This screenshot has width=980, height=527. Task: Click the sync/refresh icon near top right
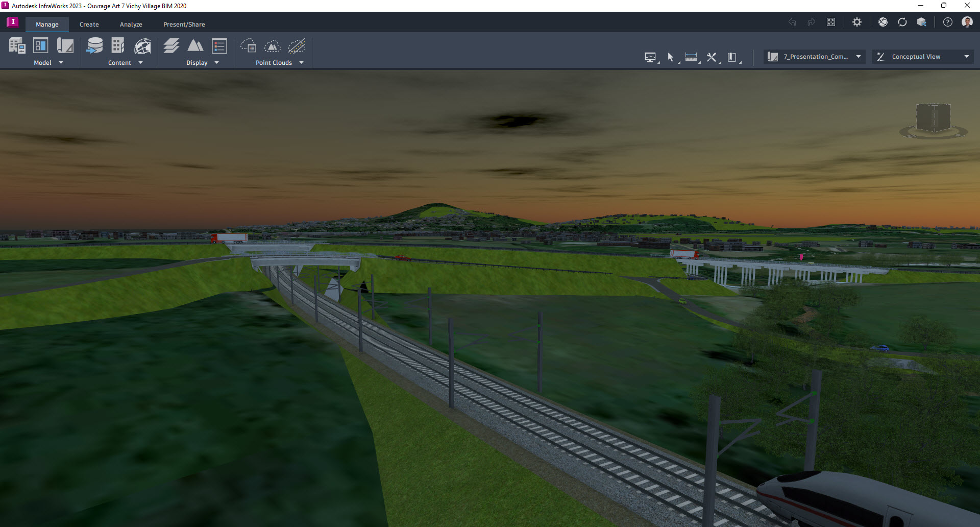click(902, 22)
